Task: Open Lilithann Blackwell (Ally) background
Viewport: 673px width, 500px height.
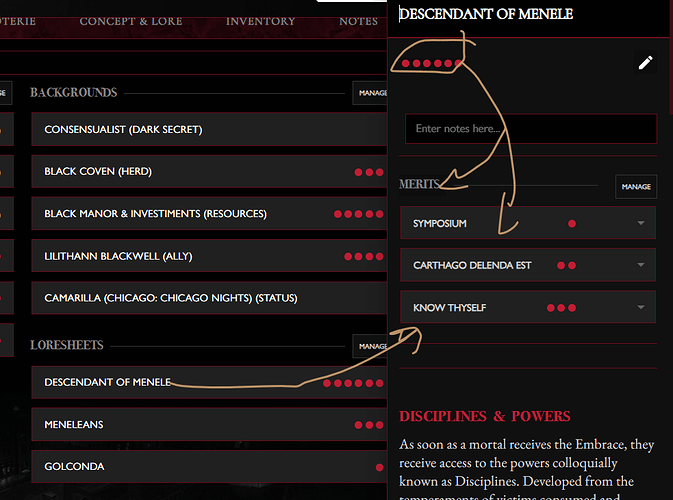Action: pos(209,256)
